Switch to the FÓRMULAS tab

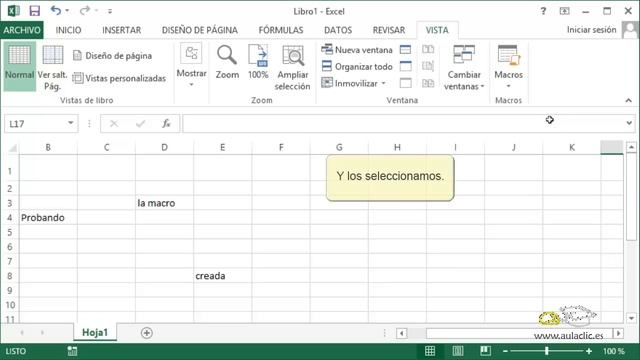point(281,30)
